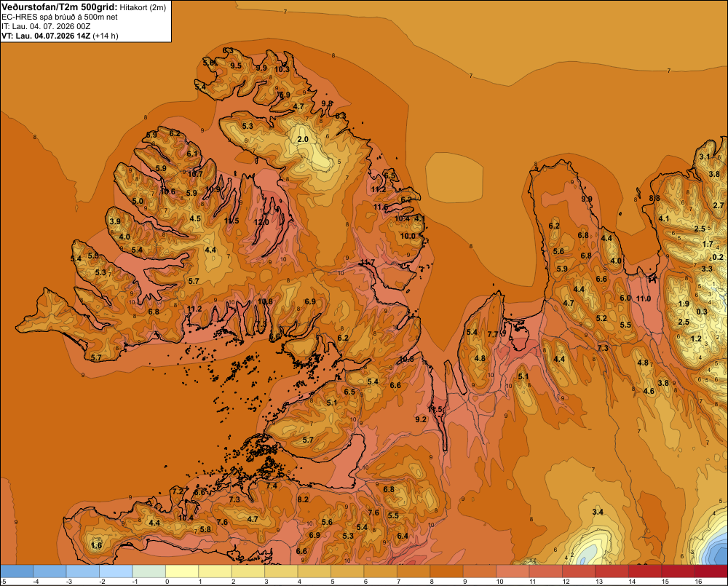Click the 10.3 label on northern peninsula
The height and width of the screenshot is (586, 728).
click(282, 69)
